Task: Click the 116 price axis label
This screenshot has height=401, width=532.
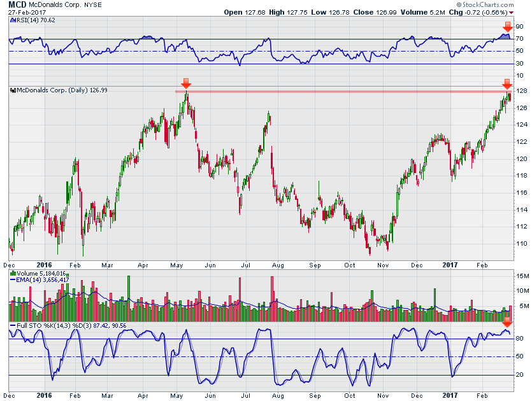Action: (x=522, y=193)
